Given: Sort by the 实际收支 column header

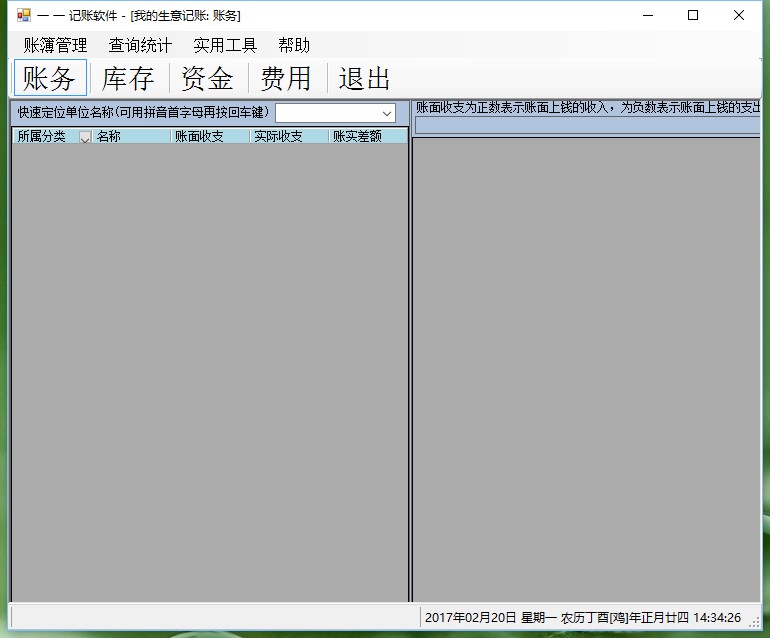Looking at the screenshot, I should coord(289,136).
